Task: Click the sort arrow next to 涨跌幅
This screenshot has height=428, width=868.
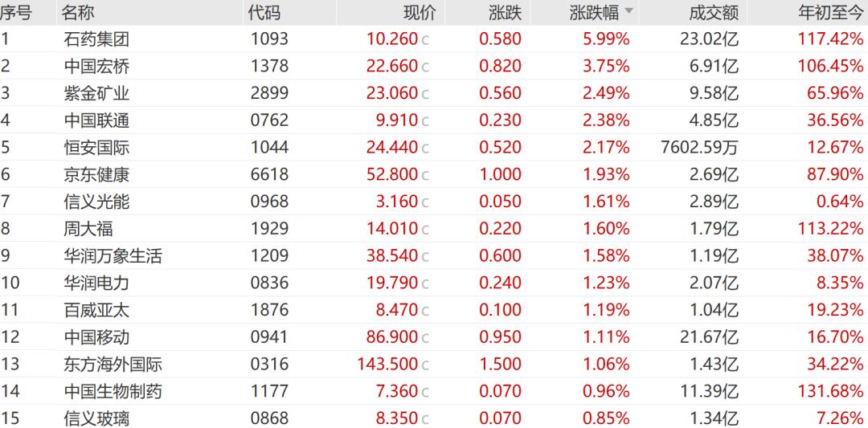Action: click(628, 11)
